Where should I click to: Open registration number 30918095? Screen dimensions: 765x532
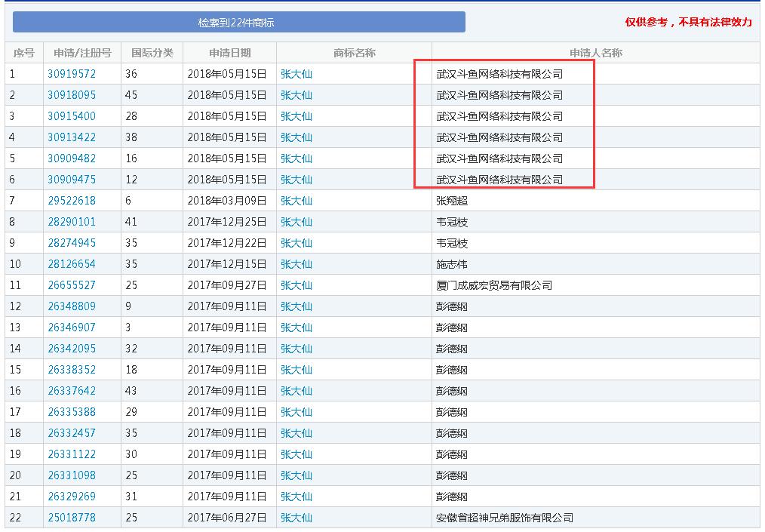tap(72, 95)
